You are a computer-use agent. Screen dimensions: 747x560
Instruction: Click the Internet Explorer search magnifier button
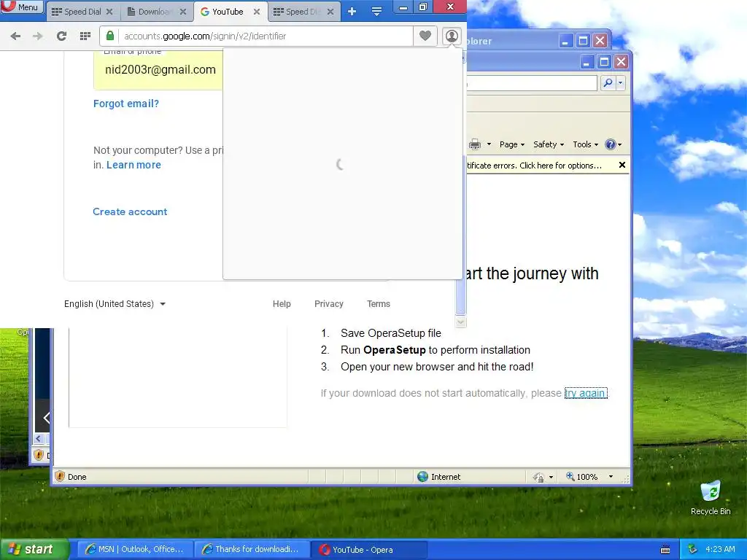[608, 83]
